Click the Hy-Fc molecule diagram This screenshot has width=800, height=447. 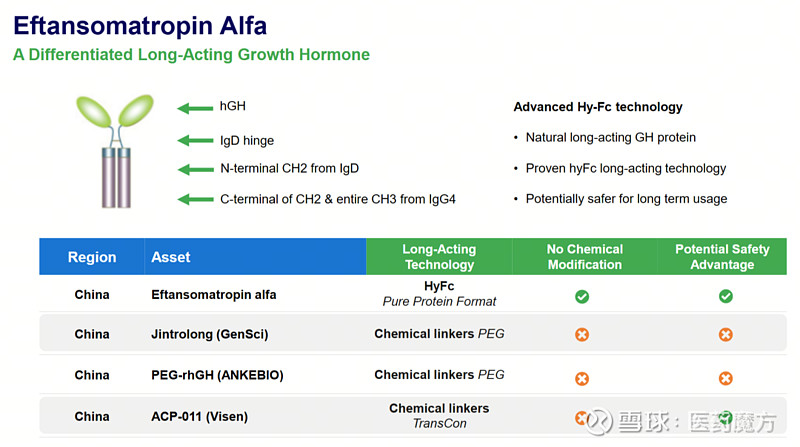pos(116,150)
